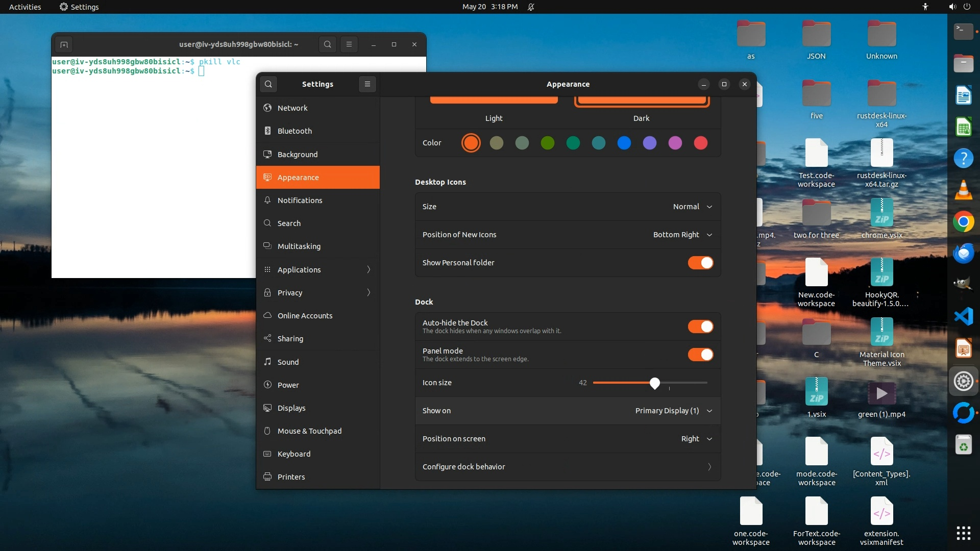Open Configure dock behavior

click(568, 467)
